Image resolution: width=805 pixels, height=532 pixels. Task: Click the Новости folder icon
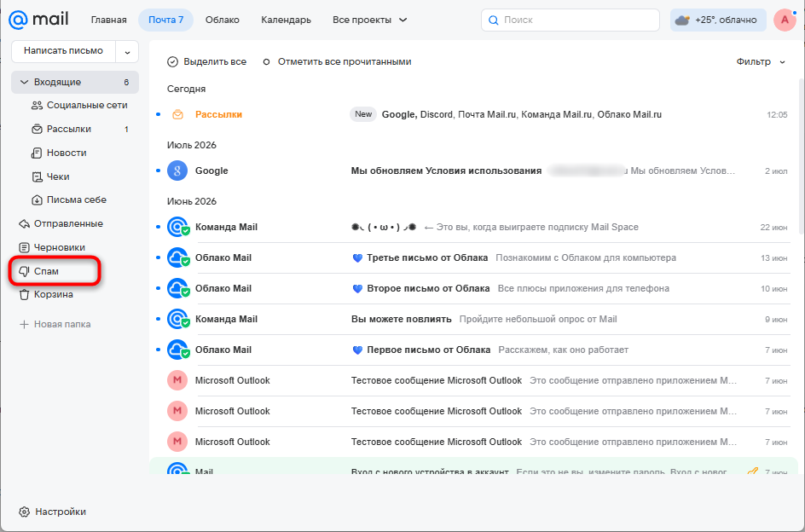pos(37,153)
